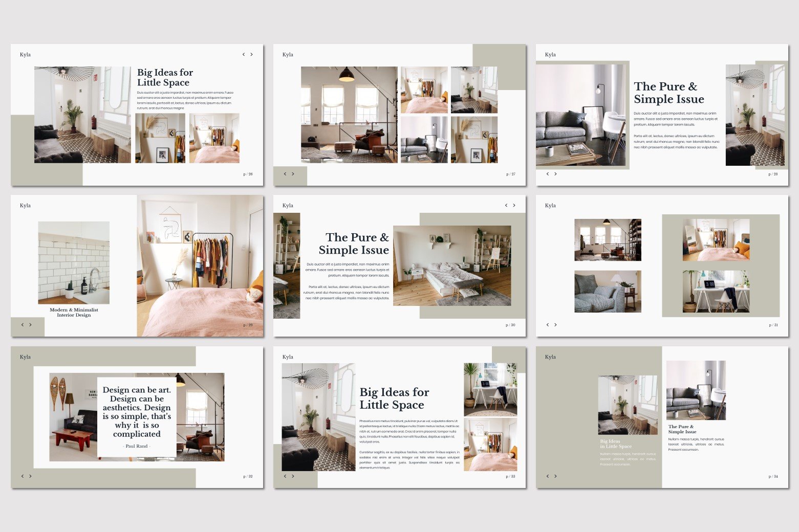Screen dimensions: 799x532
Task: Click the 'p / 32' page number
Action: 248,476
